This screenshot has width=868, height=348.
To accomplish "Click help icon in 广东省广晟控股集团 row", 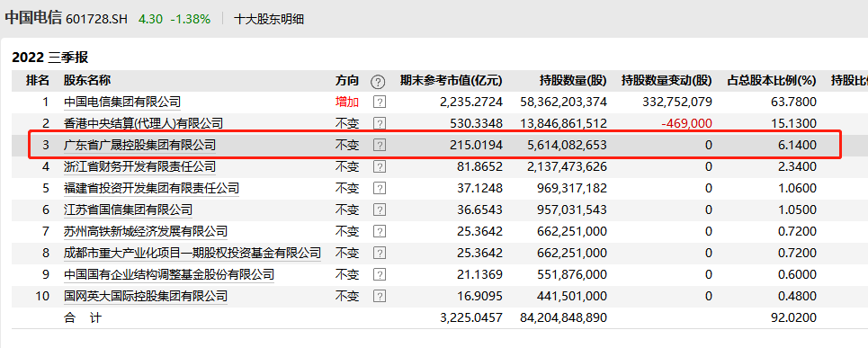I will point(380,145).
